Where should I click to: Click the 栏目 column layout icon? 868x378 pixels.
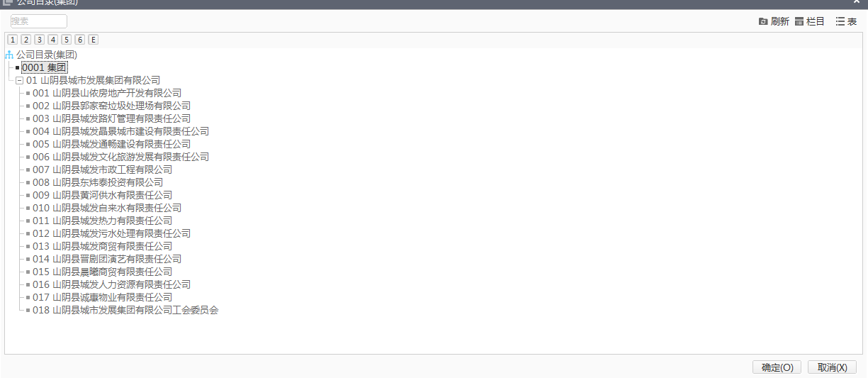click(x=799, y=22)
